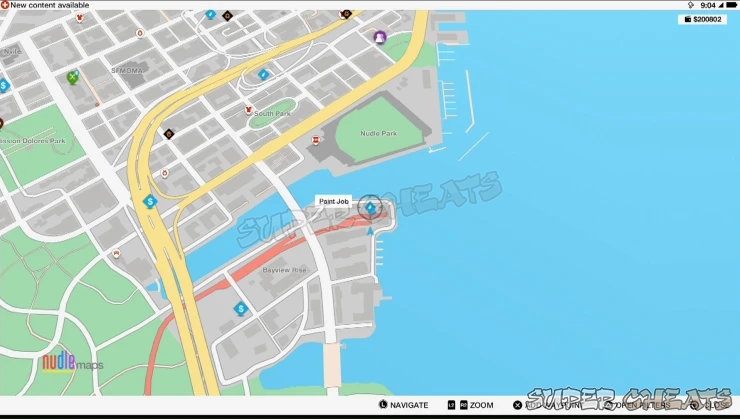The height and width of the screenshot is (419, 740).
Task: Click the South Park map label
Action: pyautogui.click(x=272, y=114)
